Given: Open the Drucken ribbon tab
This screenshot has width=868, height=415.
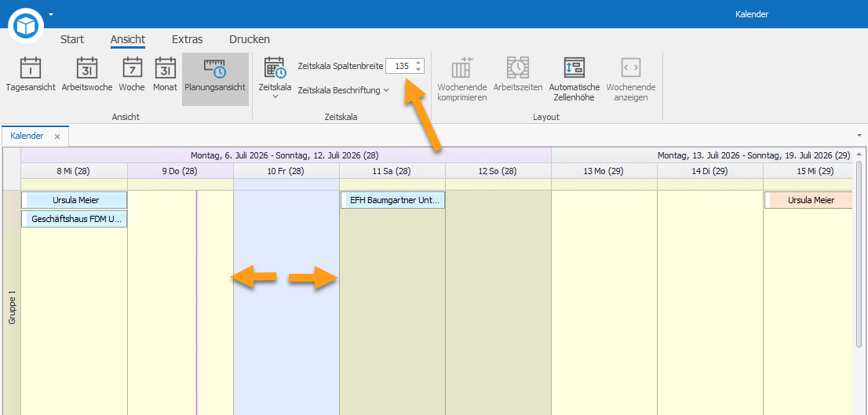Looking at the screenshot, I should [250, 39].
